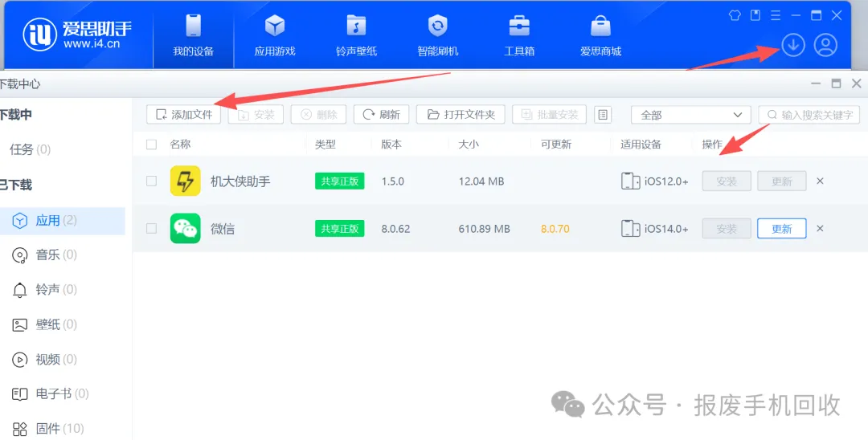Click the 爱思助手 i4 logo
The width and height of the screenshot is (868, 440).
(x=77, y=35)
